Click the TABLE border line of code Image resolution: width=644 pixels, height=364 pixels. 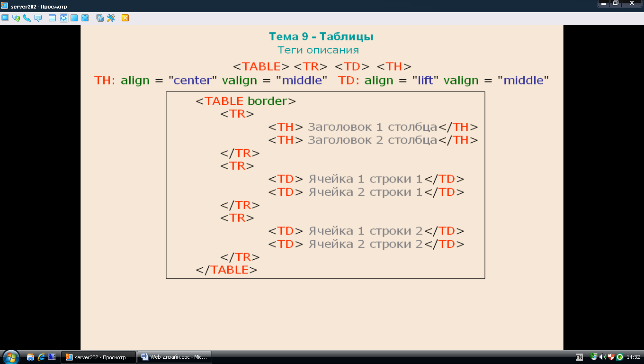click(x=246, y=101)
